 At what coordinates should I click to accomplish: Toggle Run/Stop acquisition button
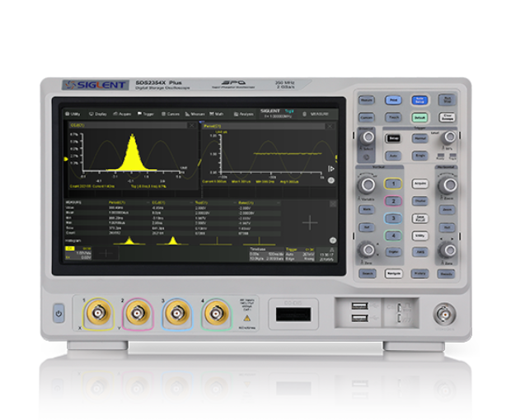coord(447,100)
